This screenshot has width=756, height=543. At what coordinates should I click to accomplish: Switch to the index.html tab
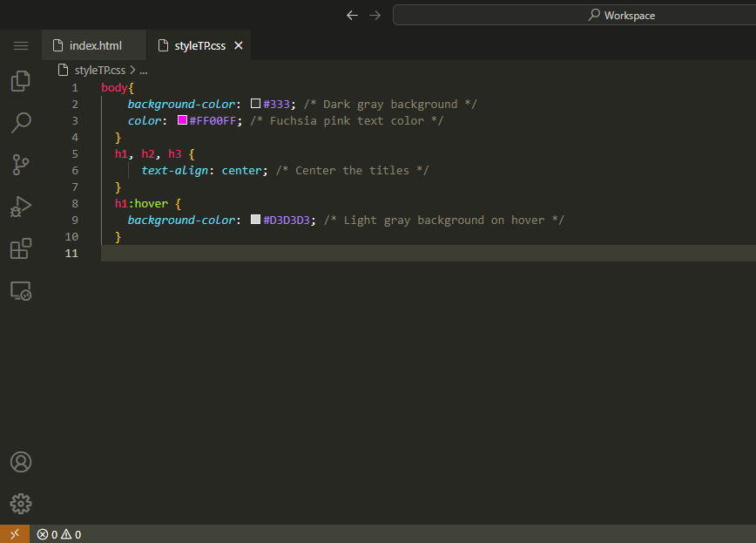click(x=95, y=45)
